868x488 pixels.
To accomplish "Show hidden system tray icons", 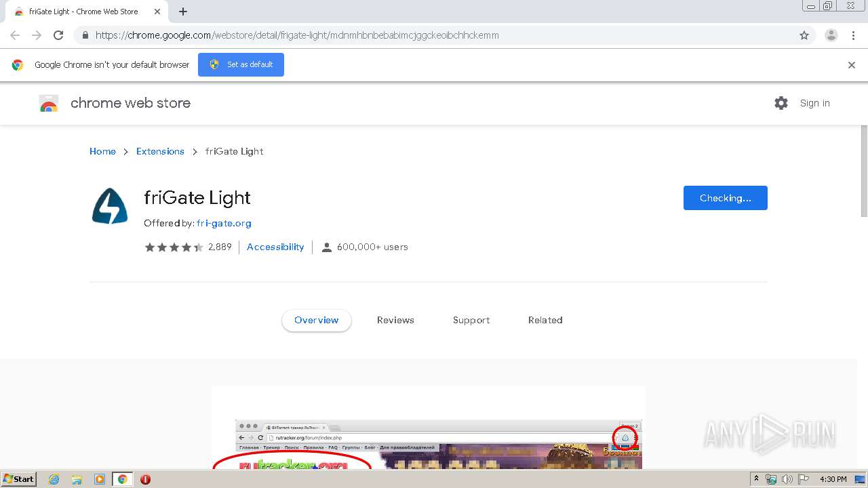I will coord(756,479).
